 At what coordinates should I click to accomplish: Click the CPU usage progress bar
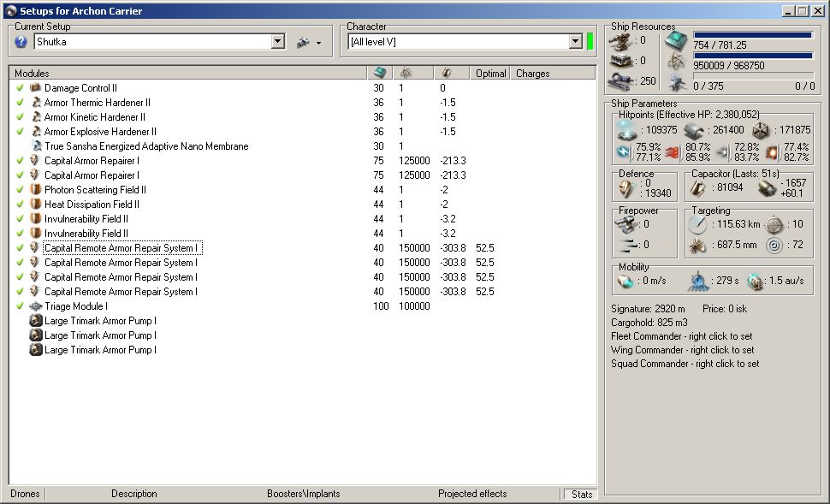753,35
